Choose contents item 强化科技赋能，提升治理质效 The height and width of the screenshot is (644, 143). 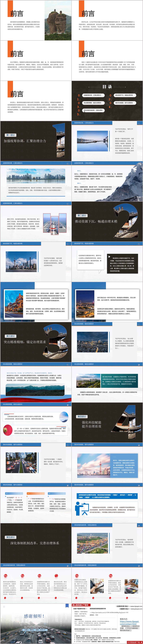coord(124,103)
